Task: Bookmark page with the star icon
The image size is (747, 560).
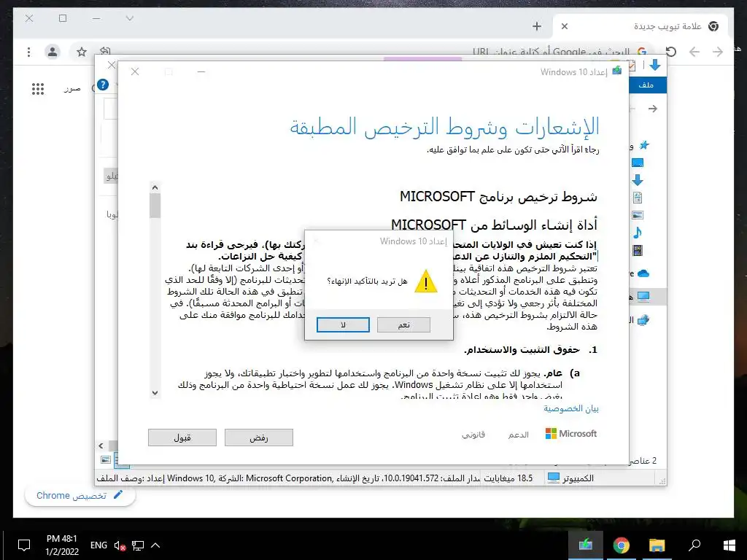Action: (x=82, y=52)
